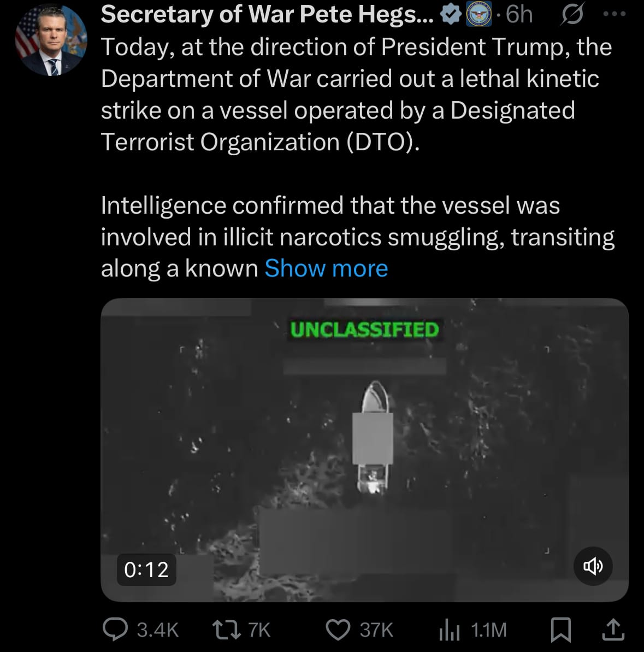Open the share menu arrow
The height and width of the screenshot is (652, 644).
[x=613, y=630]
